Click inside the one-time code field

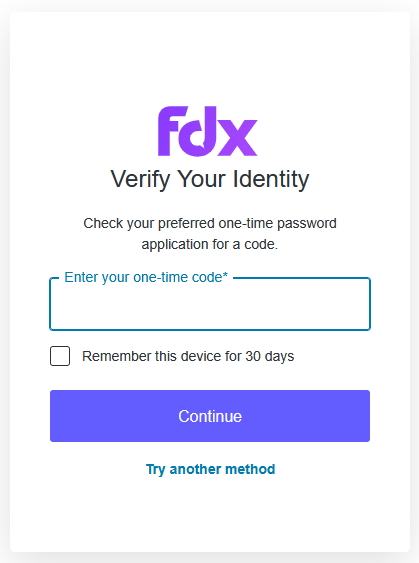(210, 304)
